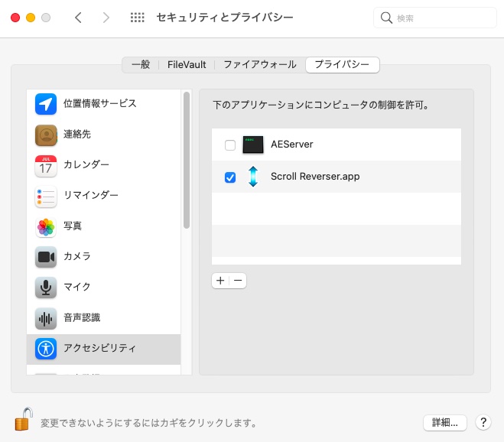Go forward with the right chevron
The image size is (504, 442).
coord(106,18)
